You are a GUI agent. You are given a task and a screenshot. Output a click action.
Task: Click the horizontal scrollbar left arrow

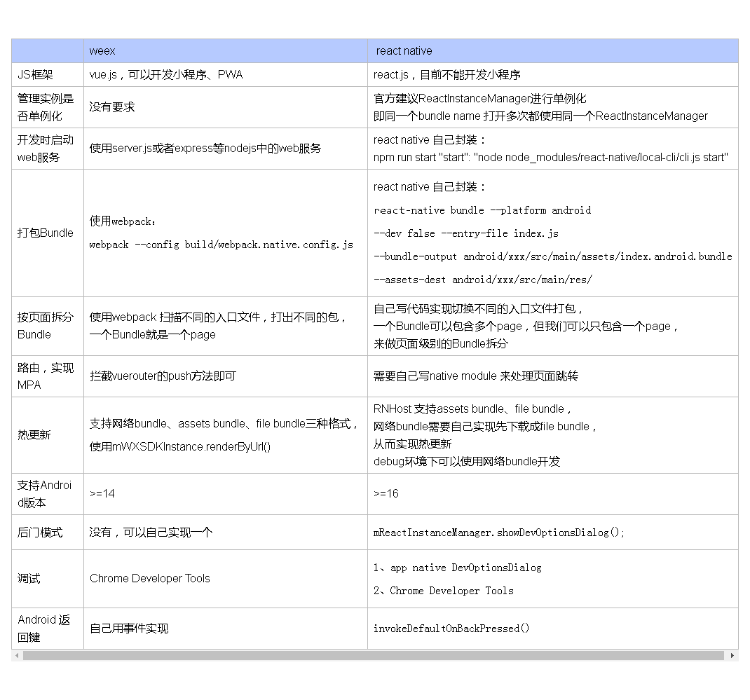(x=17, y=656)
